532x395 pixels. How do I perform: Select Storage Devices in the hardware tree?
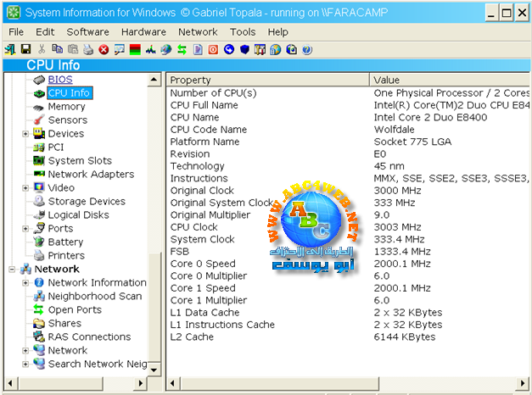tap(86, 202)
